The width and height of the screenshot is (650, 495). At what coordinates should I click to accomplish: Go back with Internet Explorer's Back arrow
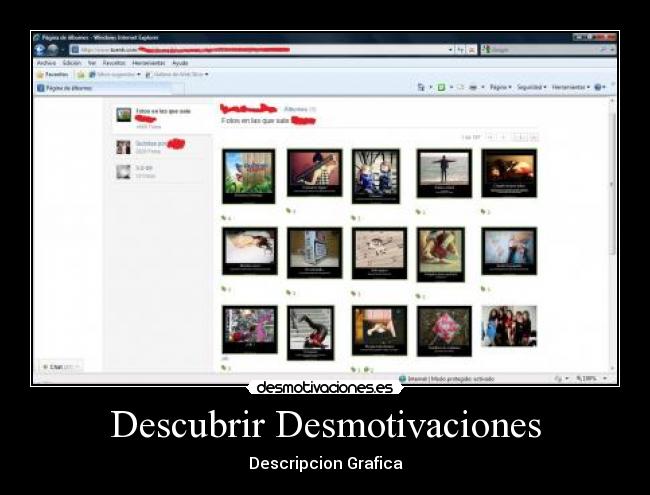[40, 50]
